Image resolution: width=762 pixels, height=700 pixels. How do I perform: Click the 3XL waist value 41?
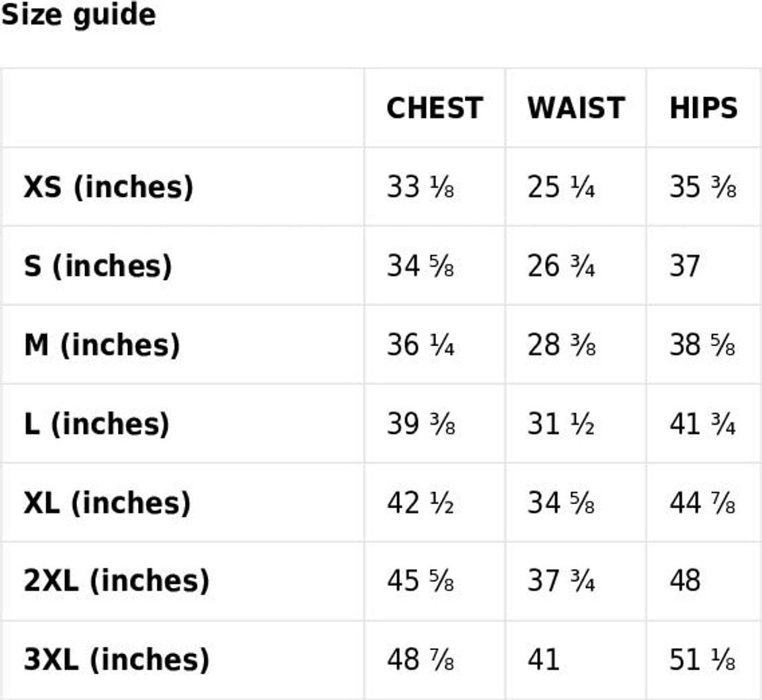pos(544,660)
